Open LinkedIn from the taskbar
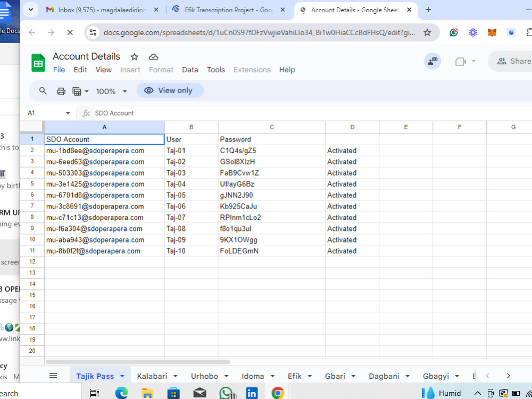Image resolution: width=532 pixels, height=399 pixels. [252, 393]
